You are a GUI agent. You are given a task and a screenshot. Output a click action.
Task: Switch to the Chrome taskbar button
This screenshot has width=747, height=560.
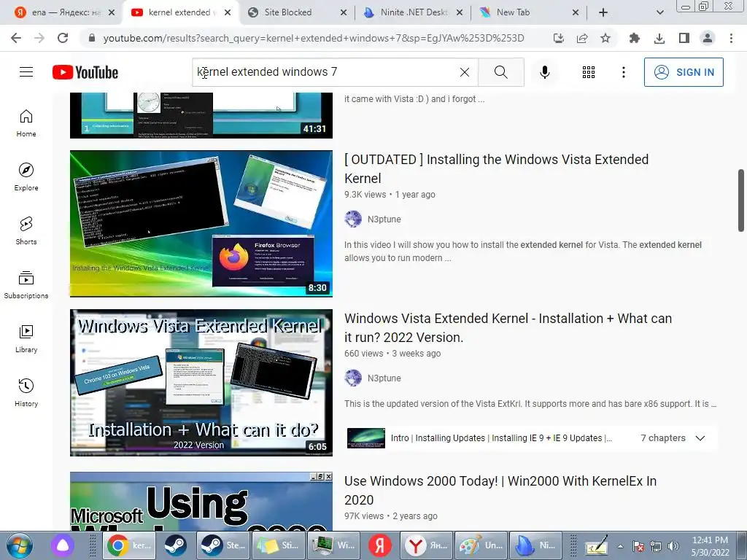pos(130,545)
